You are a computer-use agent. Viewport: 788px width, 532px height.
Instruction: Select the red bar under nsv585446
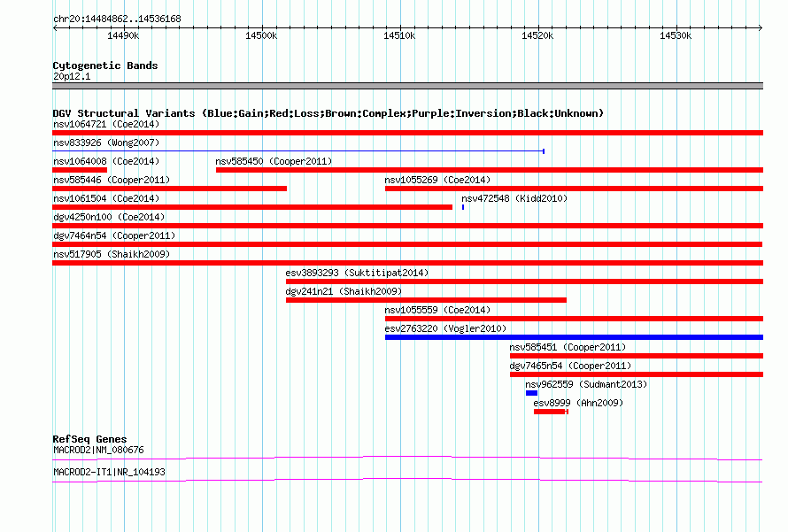pyautogui.click(x=169, y=189)
